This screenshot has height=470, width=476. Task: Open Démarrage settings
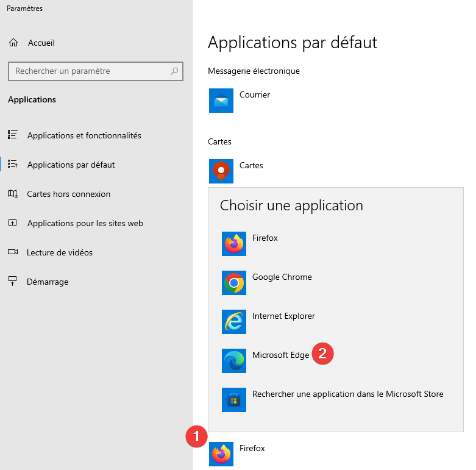48,282
